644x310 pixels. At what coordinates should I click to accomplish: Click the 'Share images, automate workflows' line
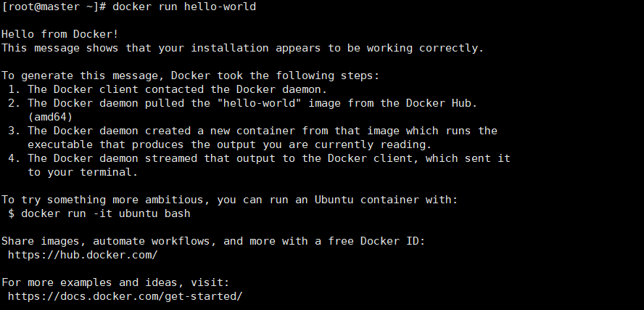pyautogui.click(x=213, y=241)
